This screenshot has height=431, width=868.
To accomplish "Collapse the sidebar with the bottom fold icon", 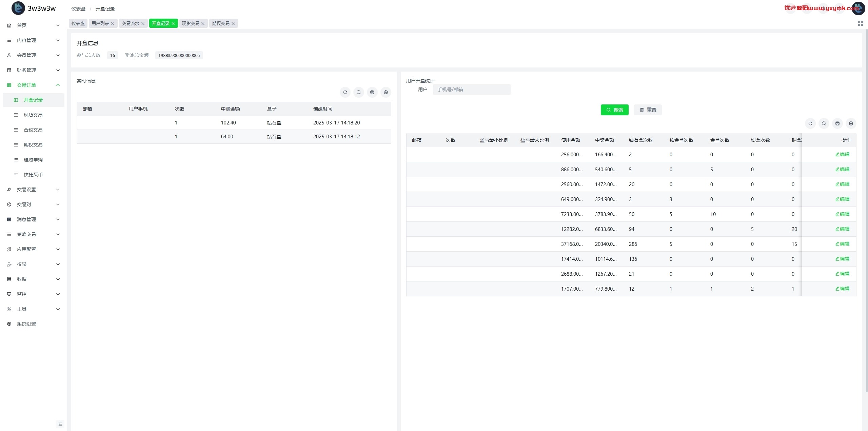I will click(60, 424).
